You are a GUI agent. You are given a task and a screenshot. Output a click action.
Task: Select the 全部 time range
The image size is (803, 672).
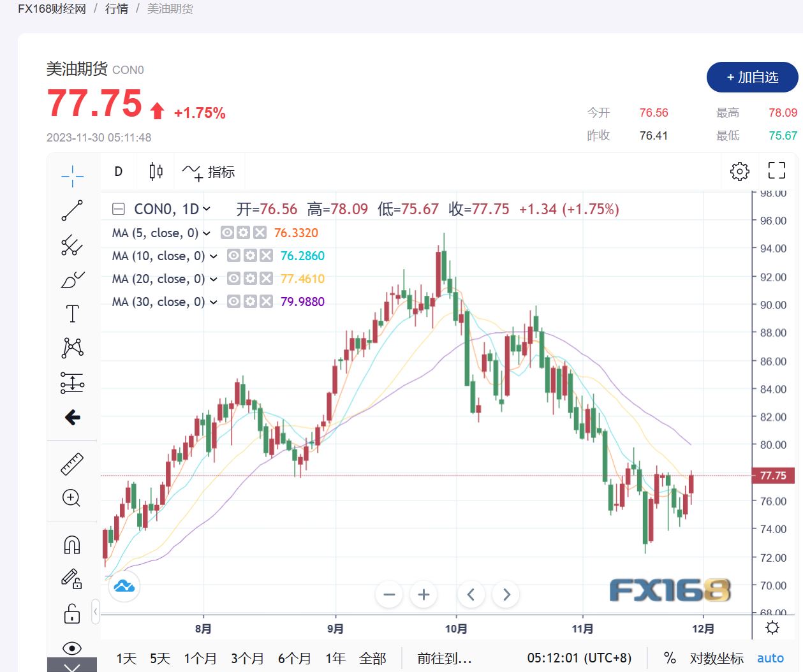click(x=373, y=659)
